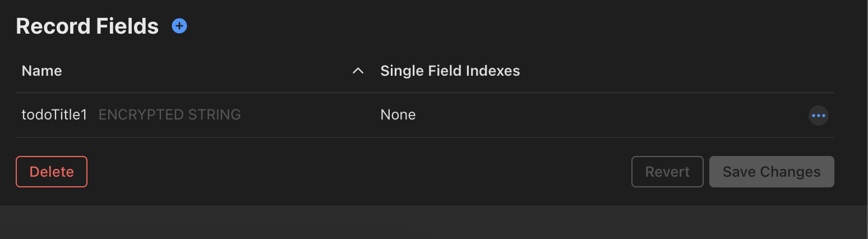Click blank space between Name and sort chevron

point(207,71)
